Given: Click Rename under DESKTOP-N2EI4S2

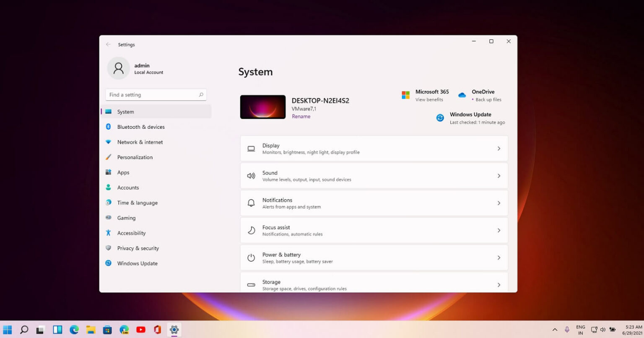Looking at the screenshot, I should tap(301, 116).
